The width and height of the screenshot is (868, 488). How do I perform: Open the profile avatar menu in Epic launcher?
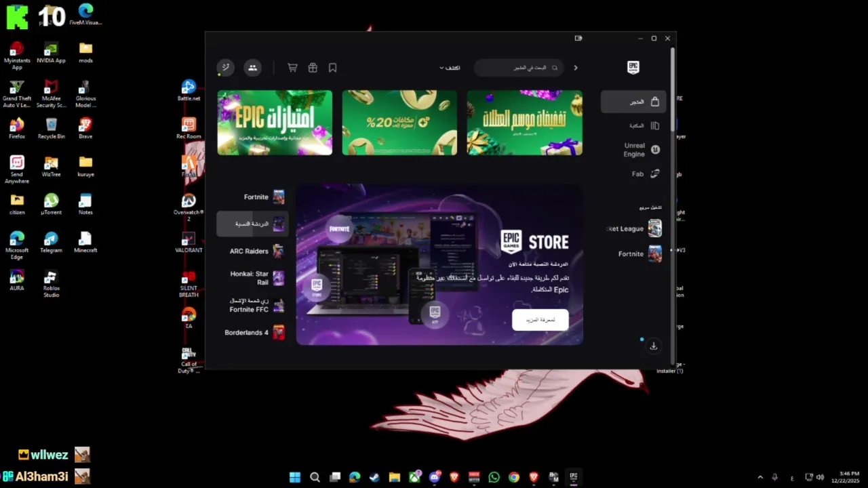tap(226, 68)
